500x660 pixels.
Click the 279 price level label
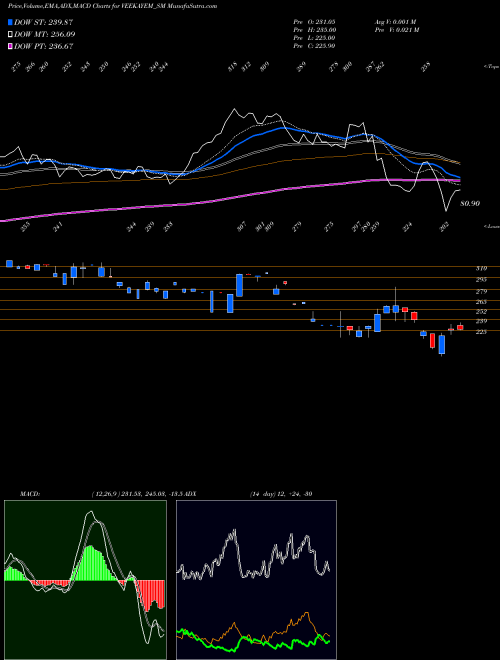(482, 291)
